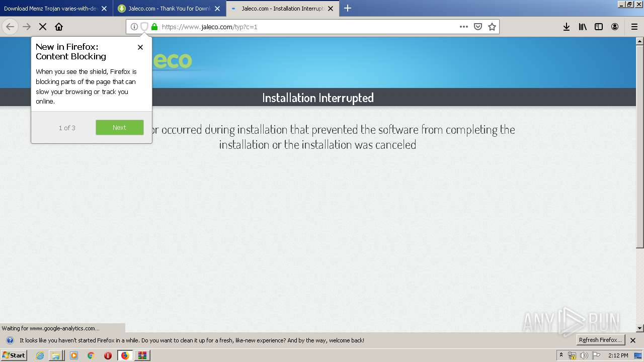Open the content blocking shield icon

144,27
